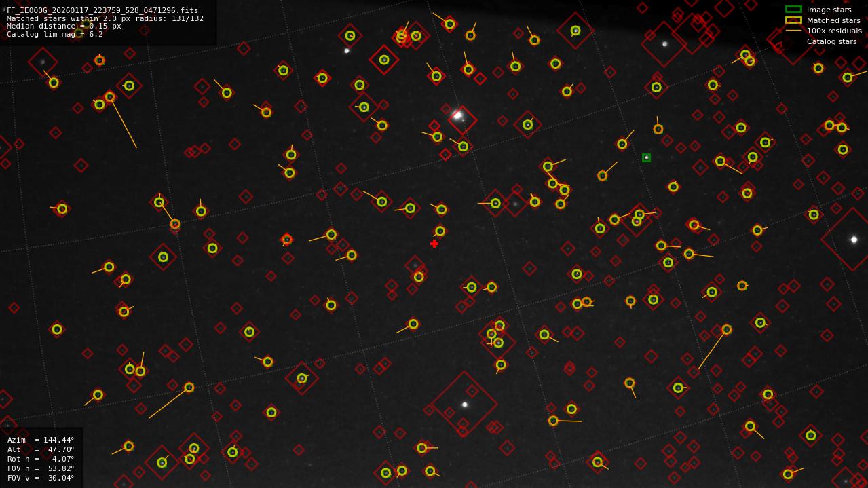Viewport: 868px width, 488px height.
Task: Click the yellow Matched stars legend swatch
Action: coord(793,20)
